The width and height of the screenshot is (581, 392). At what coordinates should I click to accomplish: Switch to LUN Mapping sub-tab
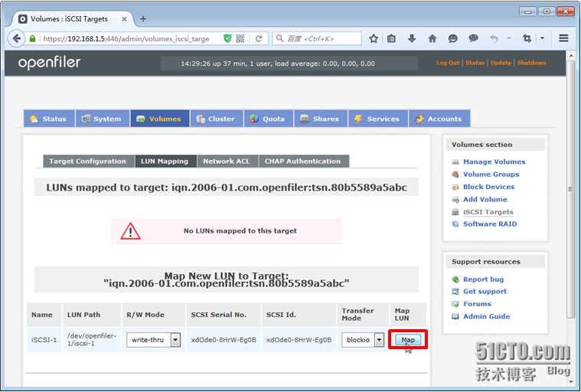tap(165, 162)
